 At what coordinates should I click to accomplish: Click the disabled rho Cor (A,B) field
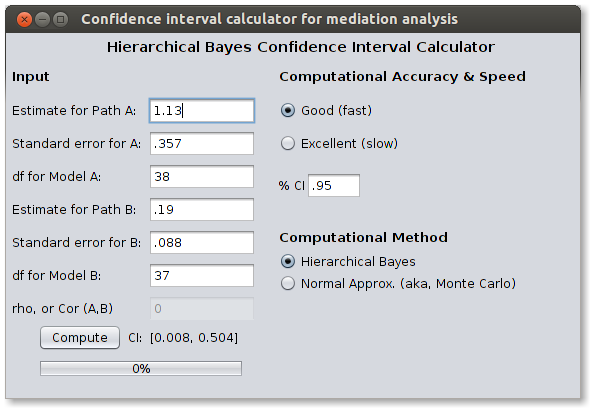coord(202,309)
